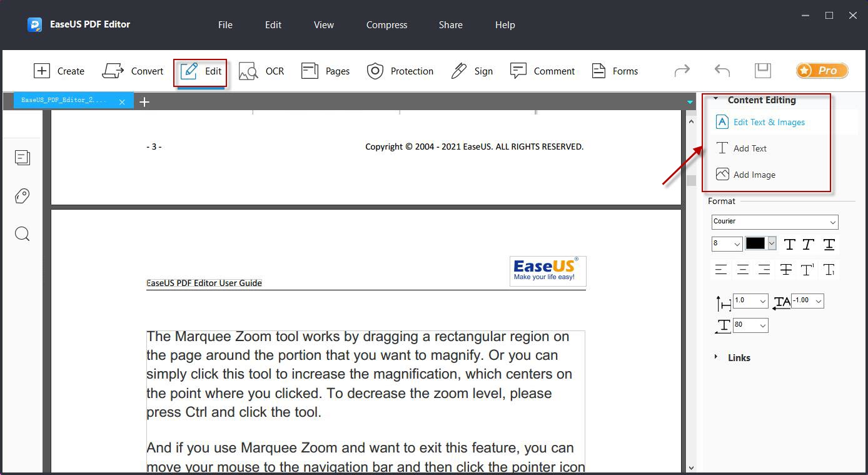
Task: Collapse the Content Editing section
Action: (x=715, y=100)
